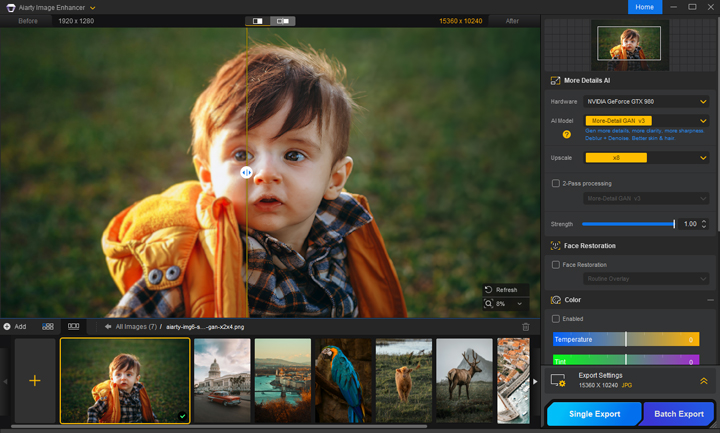This screenshot has height=433, width=720.
Task: Click the Batch Export button
Action: coord(679,414)
